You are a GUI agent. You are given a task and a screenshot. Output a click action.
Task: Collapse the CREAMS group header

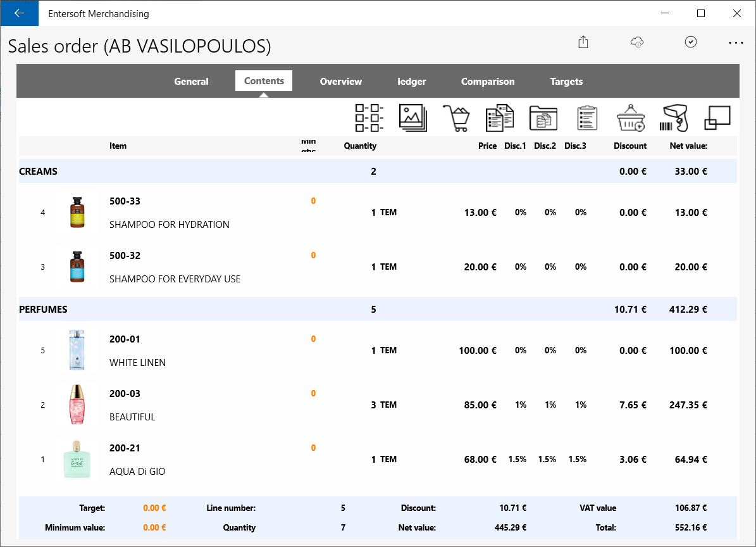(378, 171)
